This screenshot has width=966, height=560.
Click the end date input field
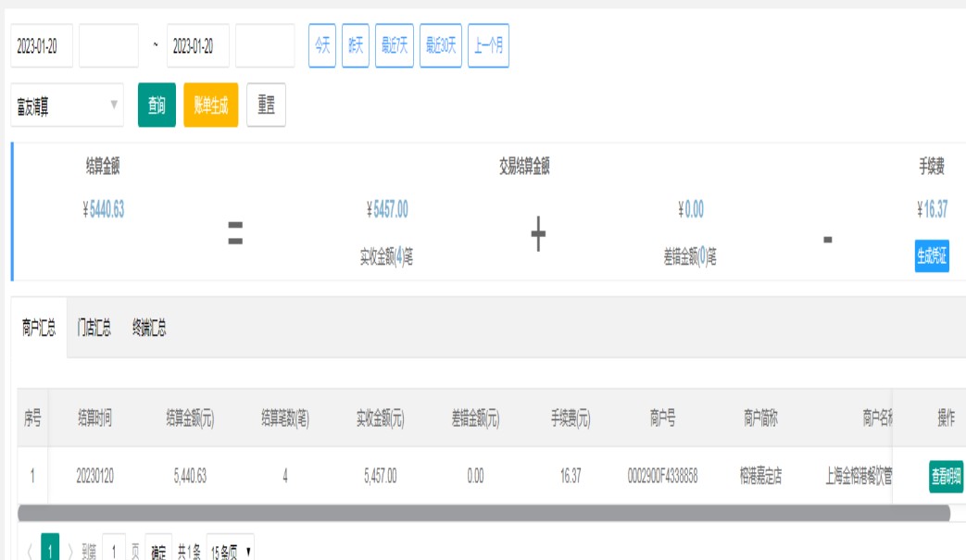click(x=197, y=46)
